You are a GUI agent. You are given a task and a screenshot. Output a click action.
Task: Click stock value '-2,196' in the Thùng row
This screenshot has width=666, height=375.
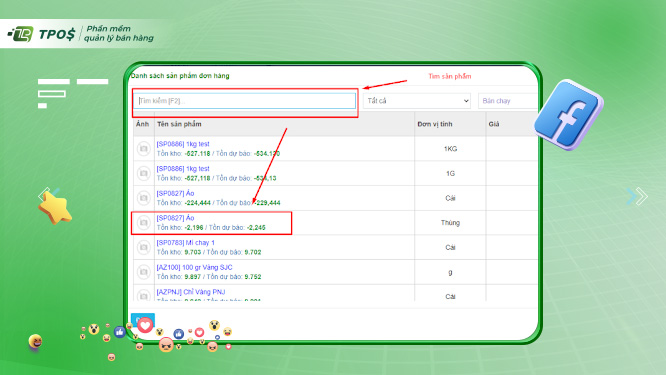[x=194, y=227]
